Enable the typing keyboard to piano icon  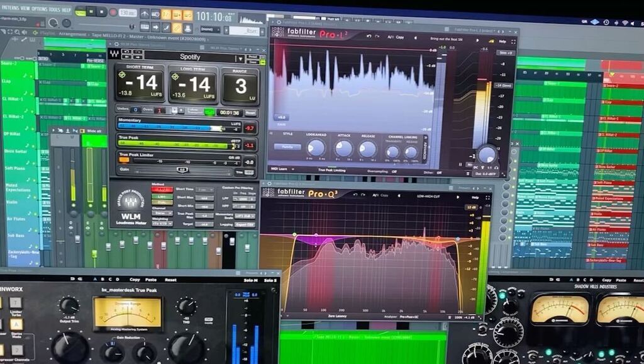[145, 26]
